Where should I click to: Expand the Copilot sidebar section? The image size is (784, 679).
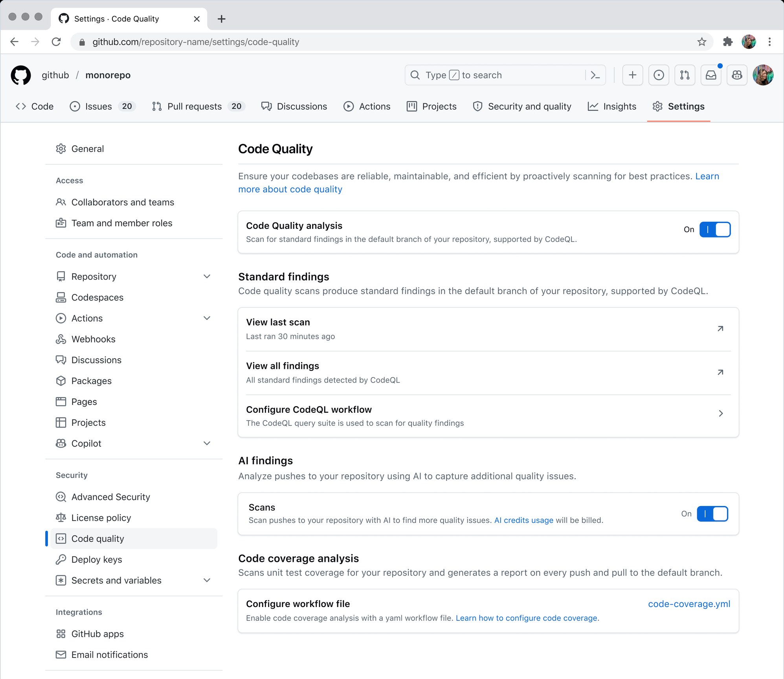point(207,443)
